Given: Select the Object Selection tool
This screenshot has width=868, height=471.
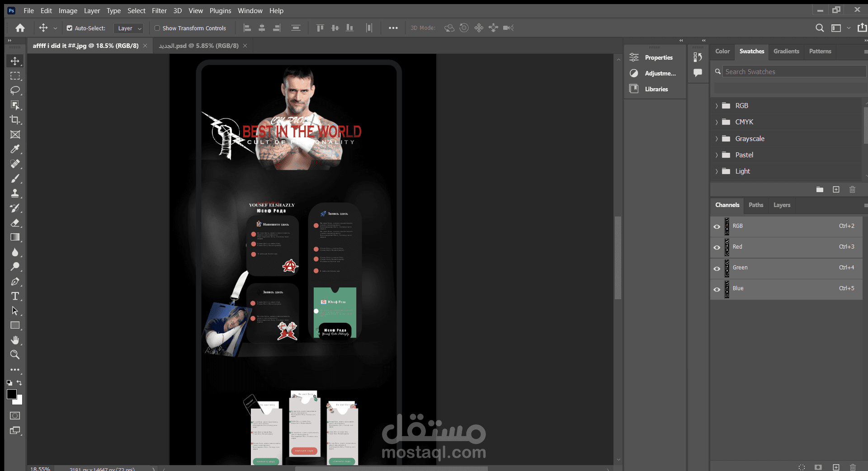Looking at the screenshot, I should tap(15, 105).
